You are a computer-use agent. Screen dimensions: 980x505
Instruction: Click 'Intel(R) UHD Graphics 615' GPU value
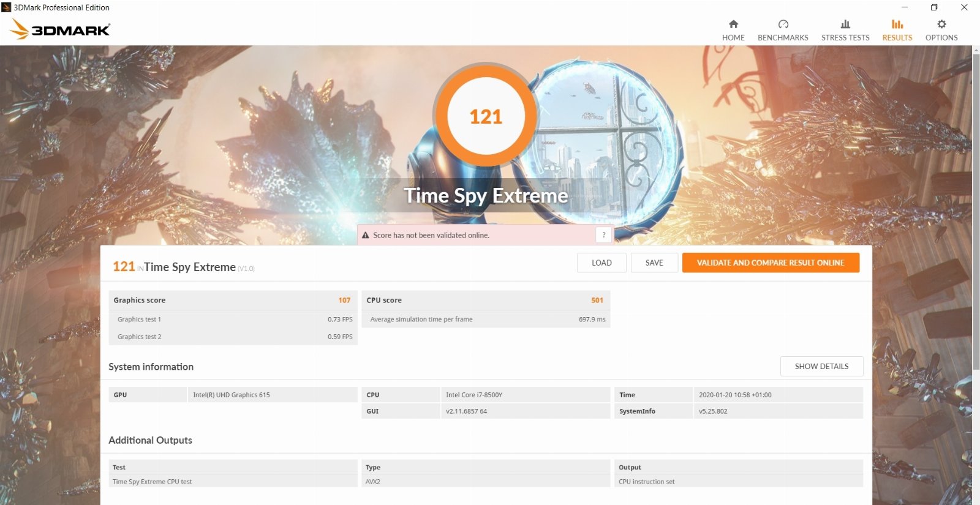(232, 395)
